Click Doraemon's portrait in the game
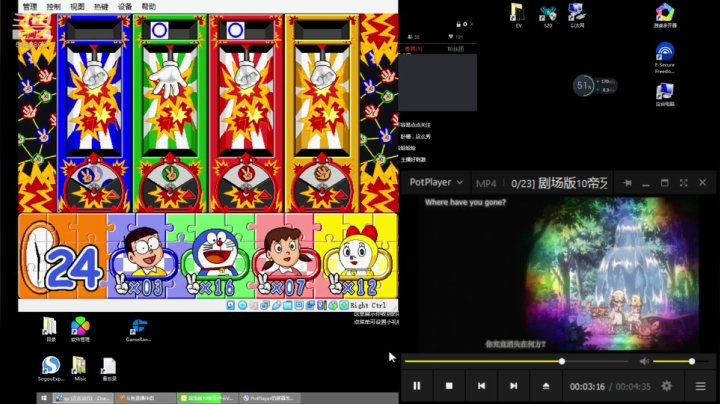720x404 pixels. coord(215,253)
